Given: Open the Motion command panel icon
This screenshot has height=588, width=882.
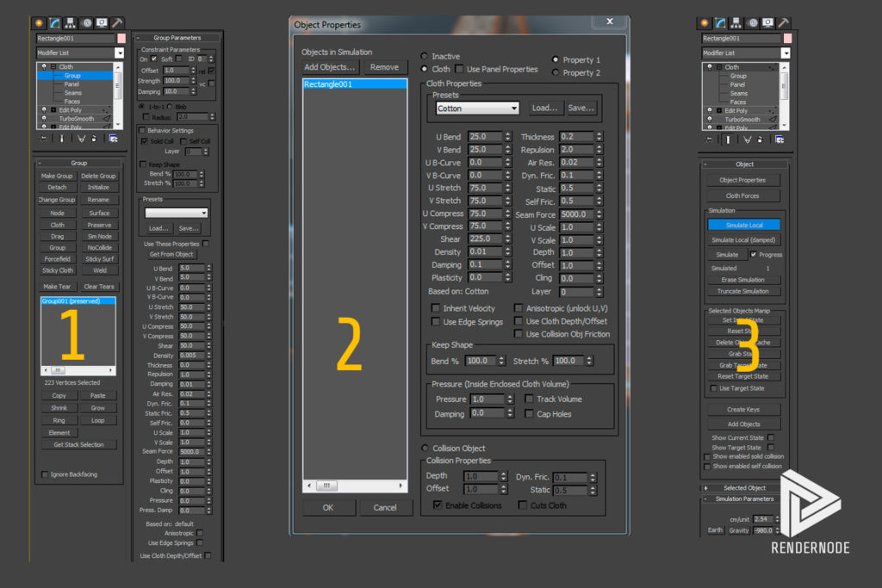Looking at the screenshot, I should point(84,23).
